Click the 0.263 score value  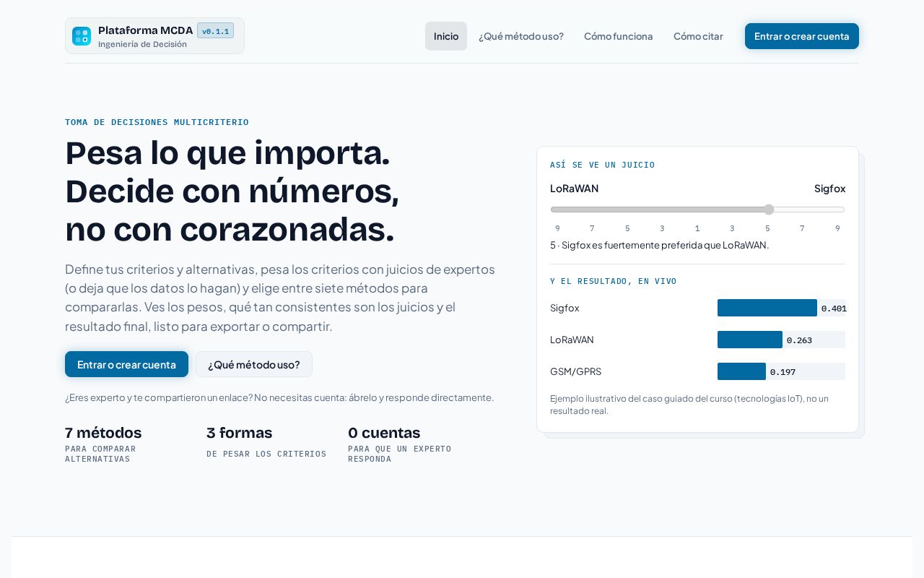(799, 340)
